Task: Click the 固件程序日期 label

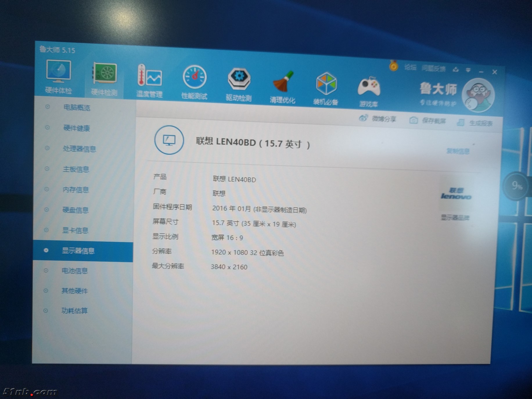Action: click(172, 207)
